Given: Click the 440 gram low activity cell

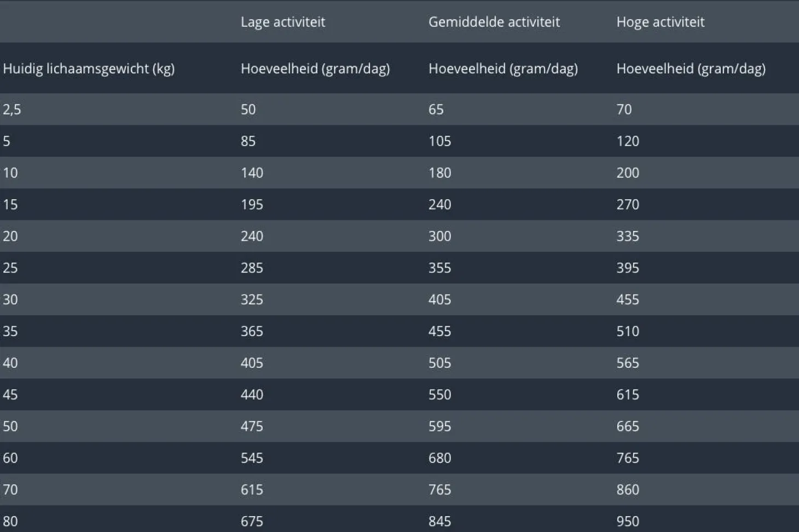Looking at the screenshot, I should pyautogui.click(x=252, y=395).
